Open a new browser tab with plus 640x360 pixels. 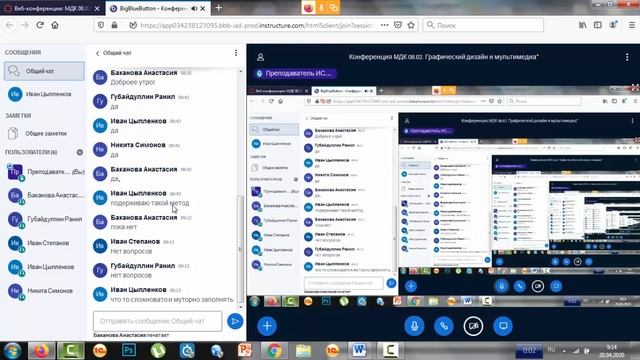(x=218, y=8)
